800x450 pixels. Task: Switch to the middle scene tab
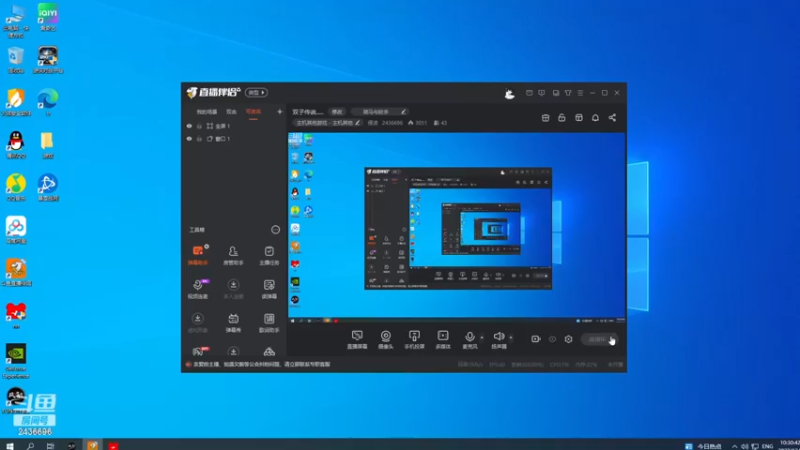pyautogui.click(x=232, y=112)
